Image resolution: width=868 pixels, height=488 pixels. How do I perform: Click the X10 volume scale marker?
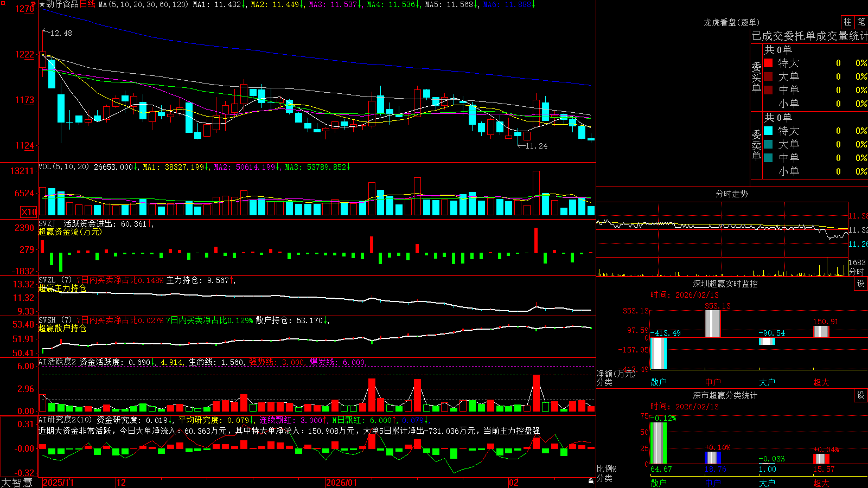29,212
